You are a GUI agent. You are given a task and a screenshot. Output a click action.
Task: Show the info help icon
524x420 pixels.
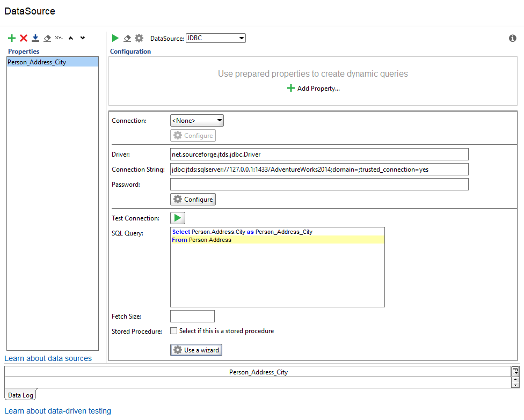512,38
